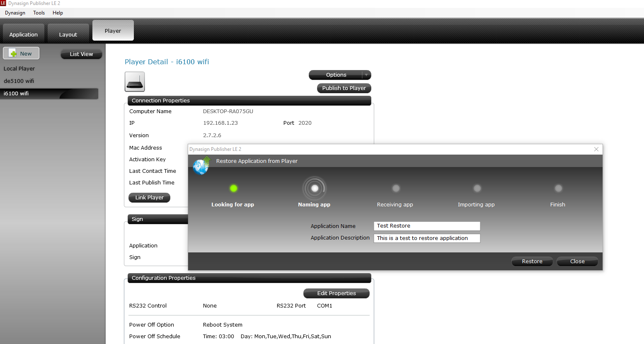Click RS232 Port value COM1
The height and width of the screenshot is (344, 644).
tap(324, 306)
